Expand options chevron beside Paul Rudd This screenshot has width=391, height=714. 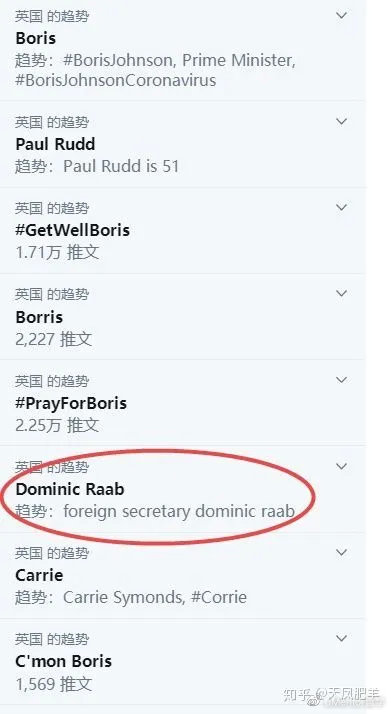pyautogui.click(x=341, y=122)
